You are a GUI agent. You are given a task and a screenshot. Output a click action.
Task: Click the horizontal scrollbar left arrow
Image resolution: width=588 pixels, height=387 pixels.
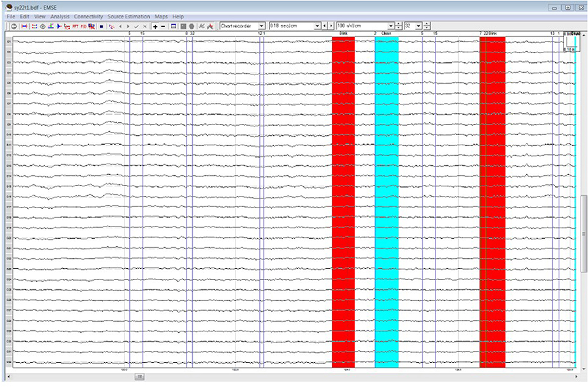point(9,377)
